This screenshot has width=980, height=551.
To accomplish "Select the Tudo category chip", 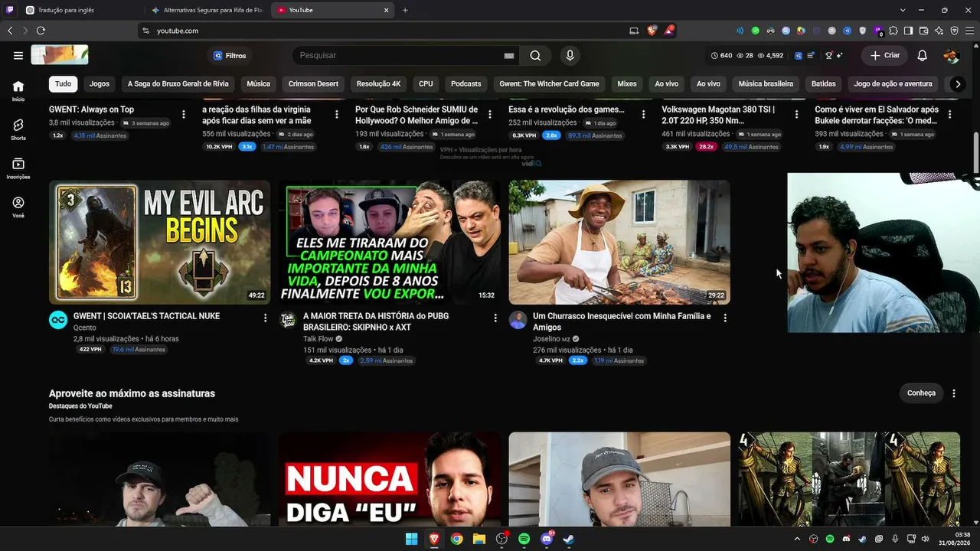I will (63, 84).
